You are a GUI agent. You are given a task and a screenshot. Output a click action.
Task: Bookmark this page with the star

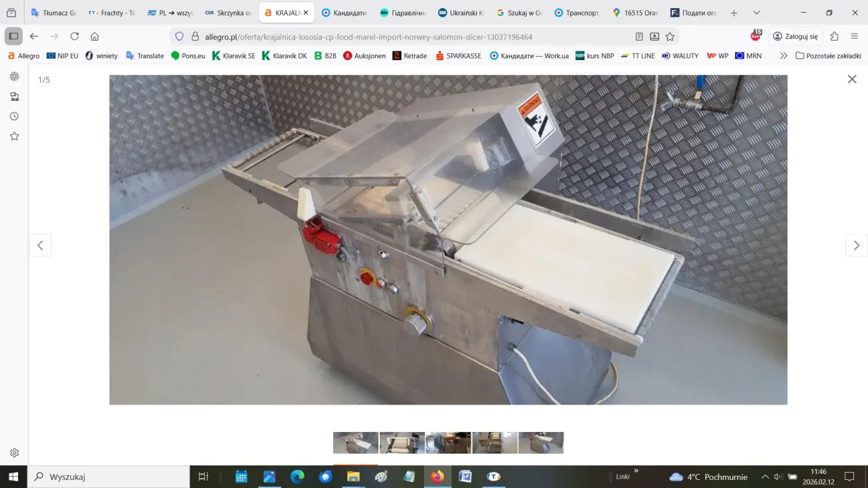pyautogui.click(x=670, y=37)
